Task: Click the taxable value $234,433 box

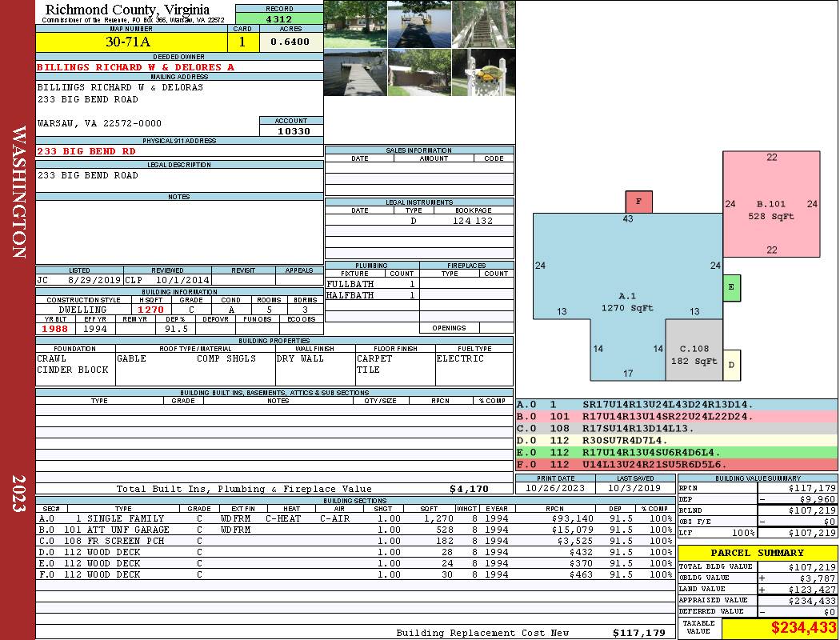Action: click(x=780, y=628)
